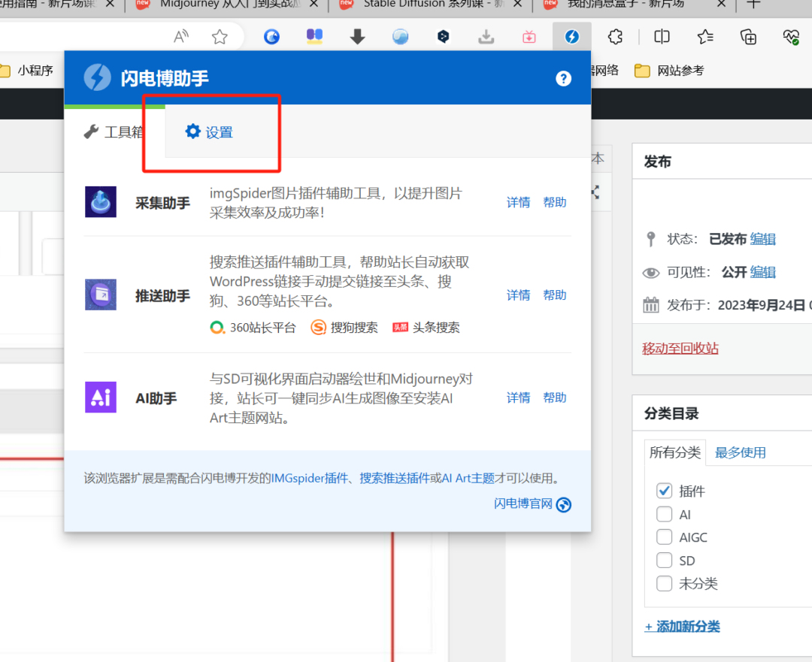Click the 头条搜索 platform icon
This screenshot has height=662, width=812.
coord(401,327)
